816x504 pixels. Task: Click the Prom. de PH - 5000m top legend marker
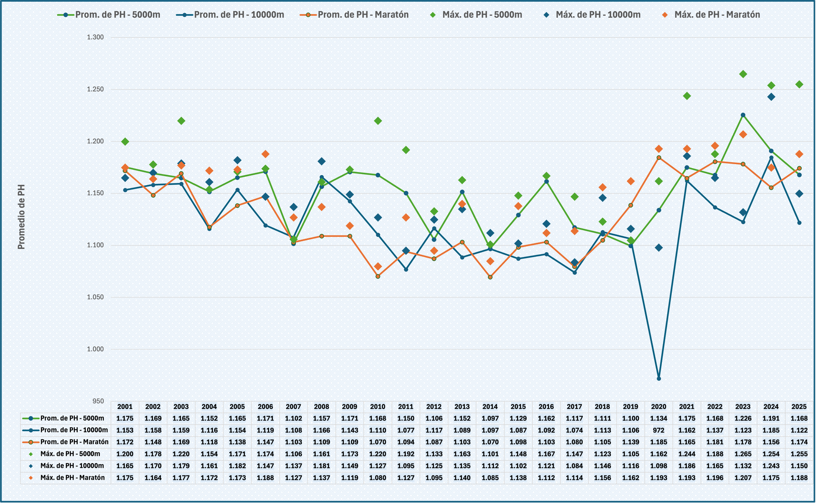66,15
